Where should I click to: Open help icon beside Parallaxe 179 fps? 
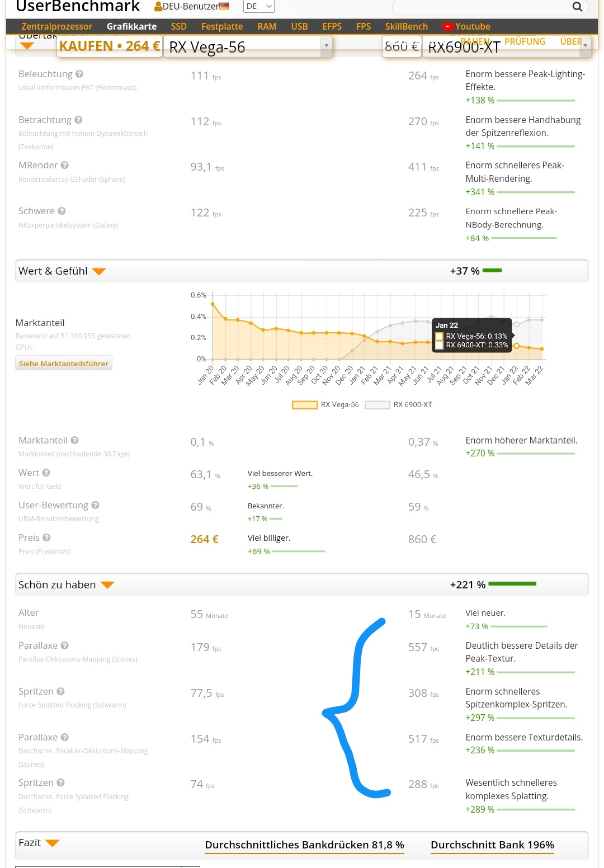point(65,645)
